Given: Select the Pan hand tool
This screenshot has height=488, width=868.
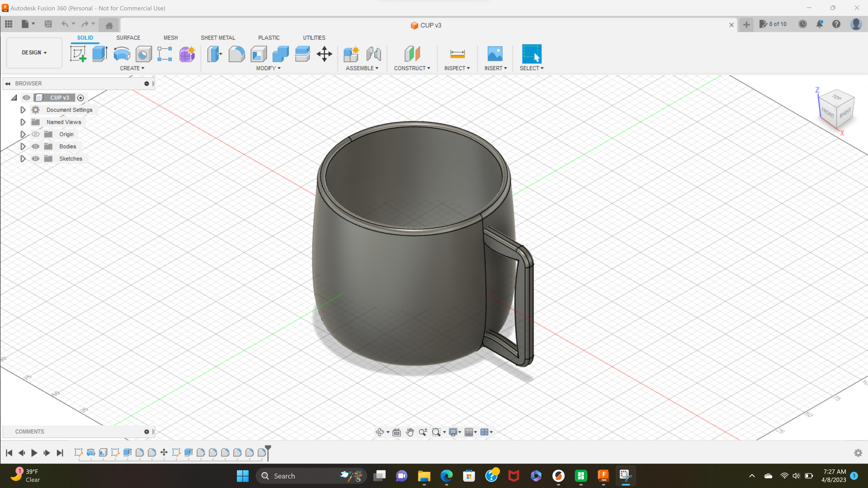Looking at the screenshot, I should 410,432.
